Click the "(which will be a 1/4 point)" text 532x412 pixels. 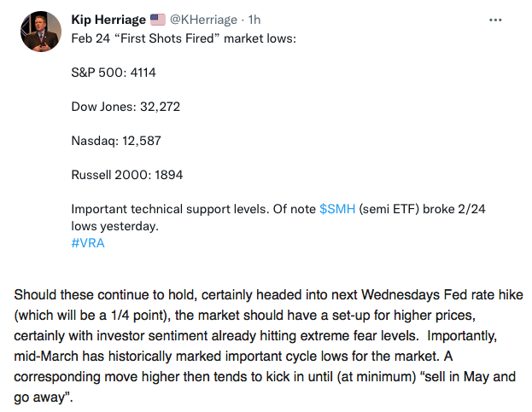pos(92,316)
